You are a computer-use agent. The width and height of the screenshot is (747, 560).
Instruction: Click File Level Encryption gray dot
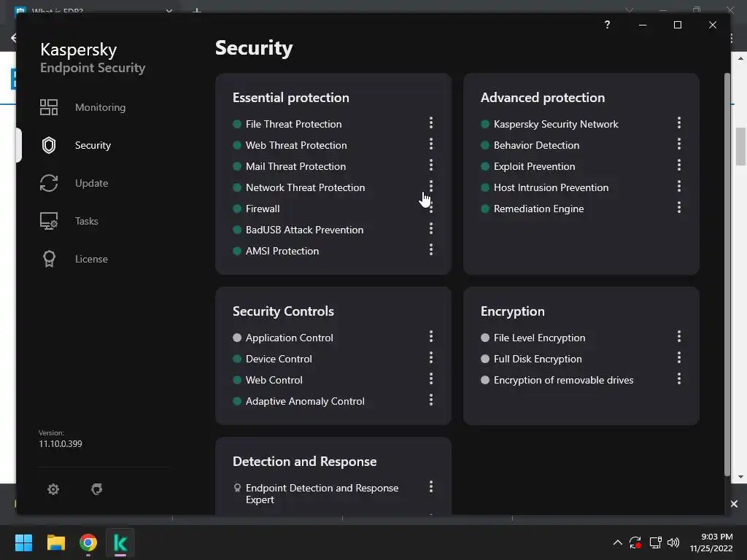point(485,338)
